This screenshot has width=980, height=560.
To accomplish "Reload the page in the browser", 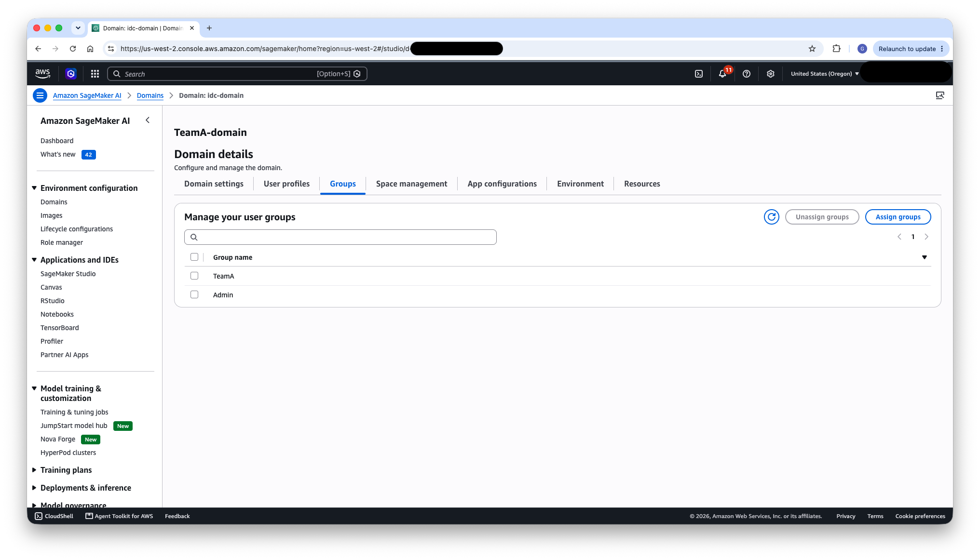I will point(73,49).
